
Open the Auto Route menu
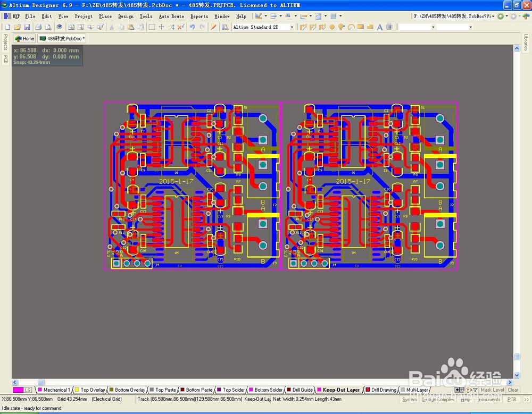pos(171,16)
